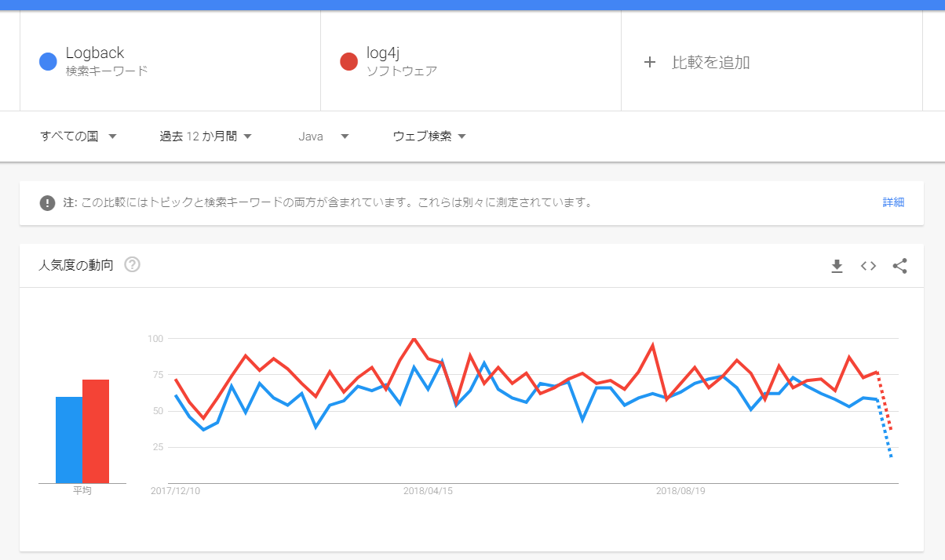Viewport: 945px width, 560px height.
Task: Open the 詳細 link in the note
Action: point(893,202)
